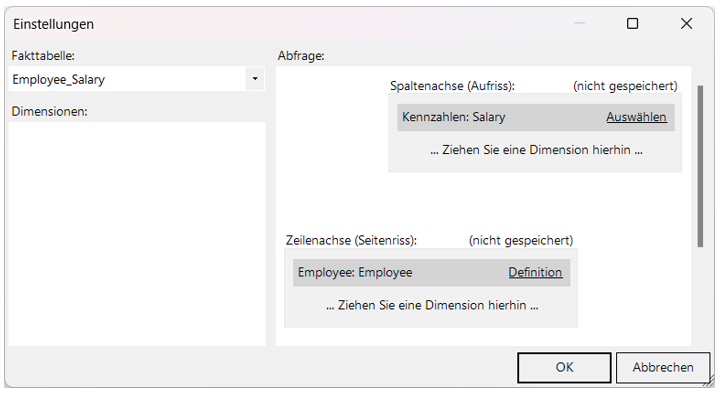Image resolution: width=721 pixels, height=394 pixels.
Task: Open the Fakttabelle dropdown arrow
Action: tap(255, 79)
